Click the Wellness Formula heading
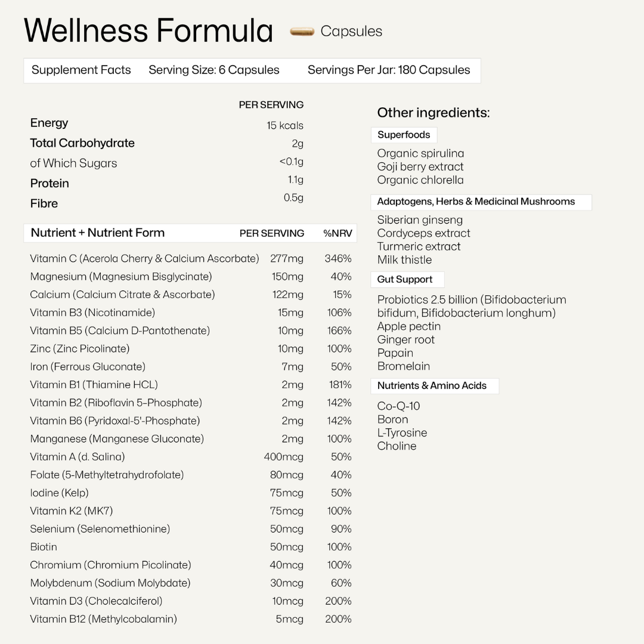Image resolution: width=644 pixels, height=644 pixels. pos(148,31)
